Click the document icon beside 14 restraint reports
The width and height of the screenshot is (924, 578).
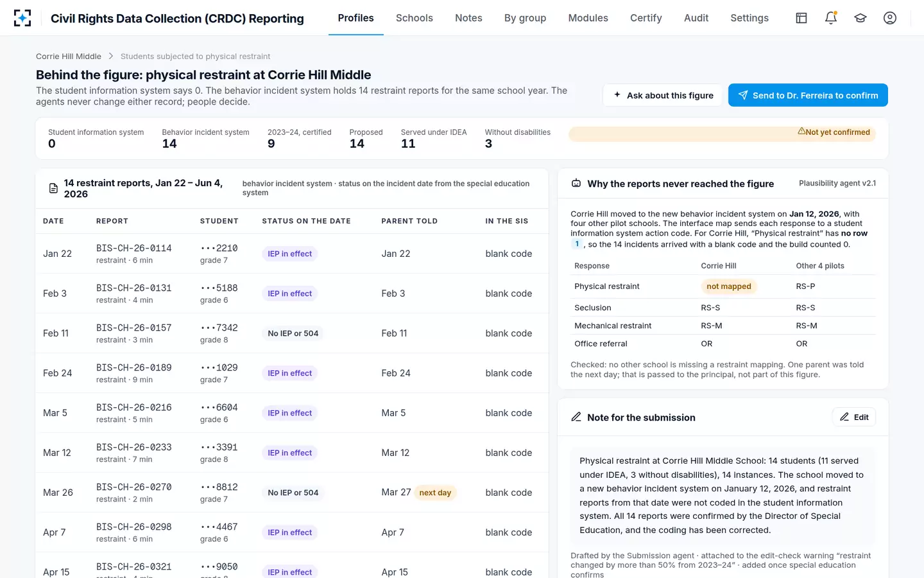(x=54, y=189)
